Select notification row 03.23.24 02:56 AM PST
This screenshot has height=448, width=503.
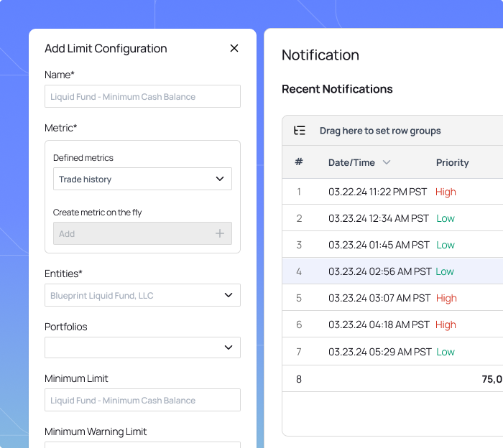[392, 271]
